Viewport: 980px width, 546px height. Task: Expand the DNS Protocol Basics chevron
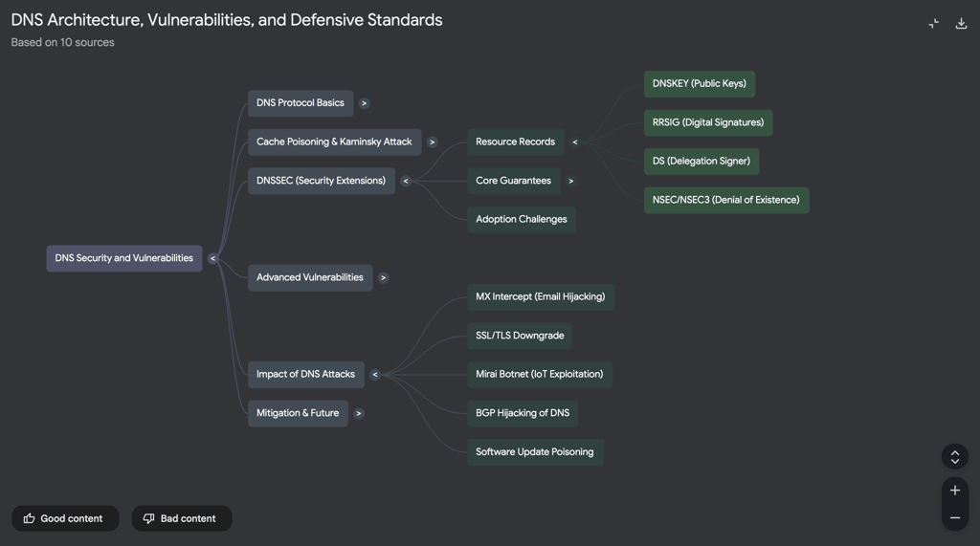364,103
